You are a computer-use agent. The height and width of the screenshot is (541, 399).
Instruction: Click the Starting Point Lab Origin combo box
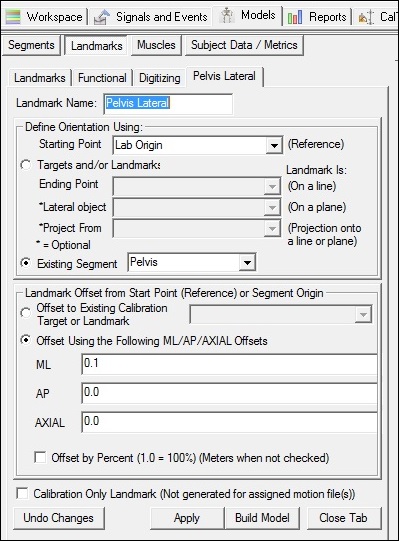198,146
